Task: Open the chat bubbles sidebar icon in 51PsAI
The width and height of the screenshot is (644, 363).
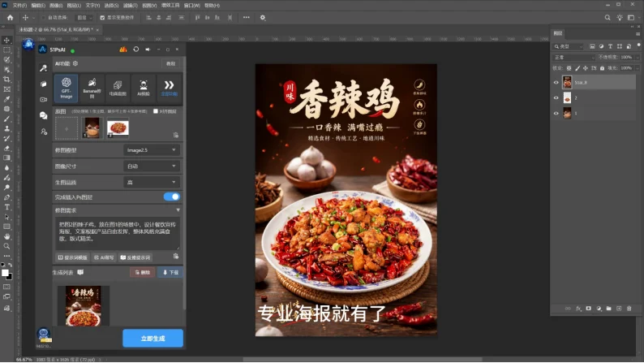Action: pos(43,116)
